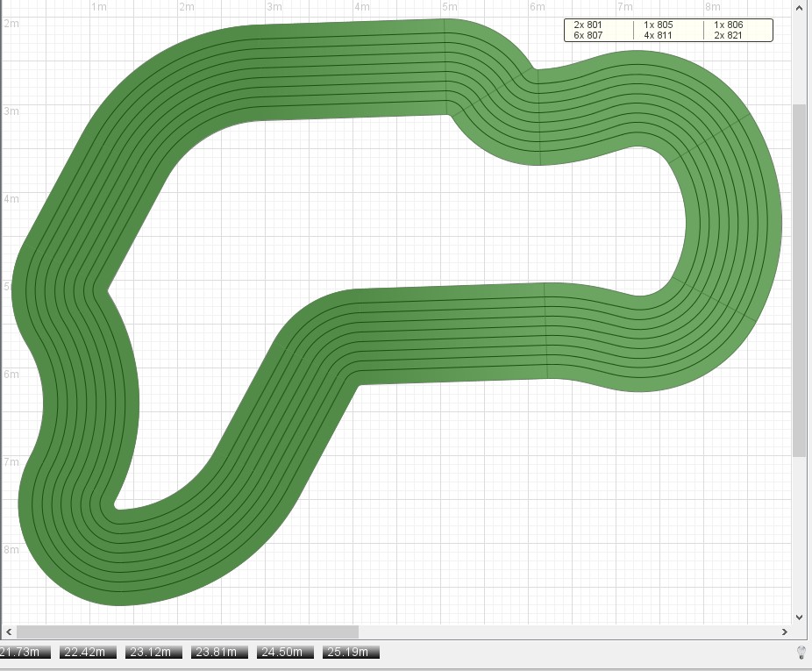Click the light bulb icon in status bar
Screen dimensions: 812x671
pyautogui.click(x=800, y=652)
